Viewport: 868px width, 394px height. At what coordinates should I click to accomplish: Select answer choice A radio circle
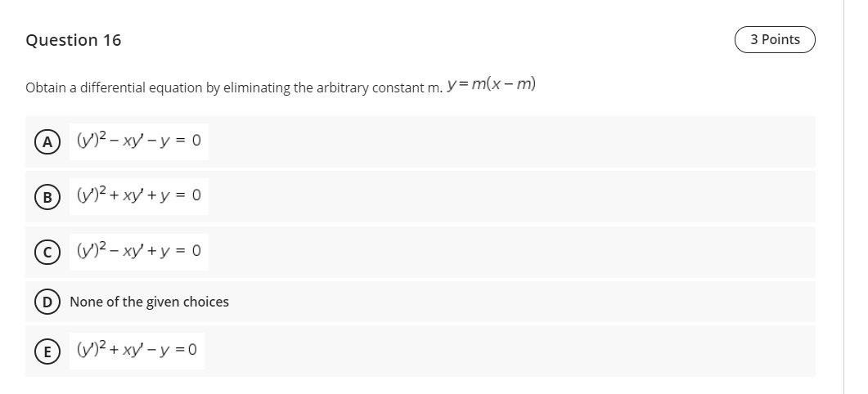[47, 142]
